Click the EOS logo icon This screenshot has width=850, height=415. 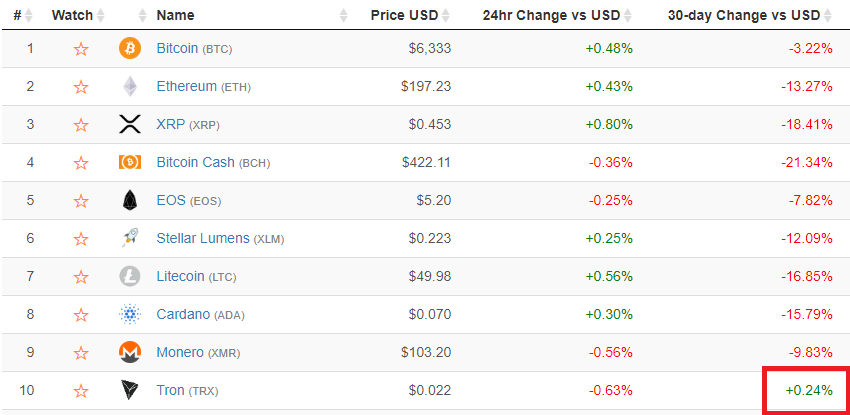pos(130,200)
